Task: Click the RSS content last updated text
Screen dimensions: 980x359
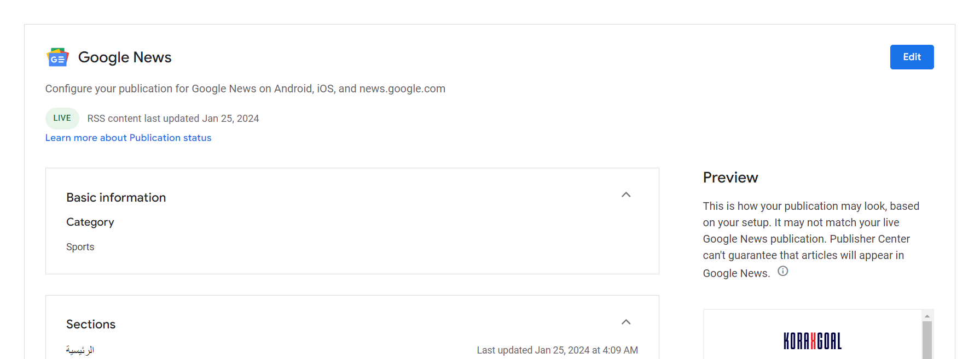Action: coord(173,119)
